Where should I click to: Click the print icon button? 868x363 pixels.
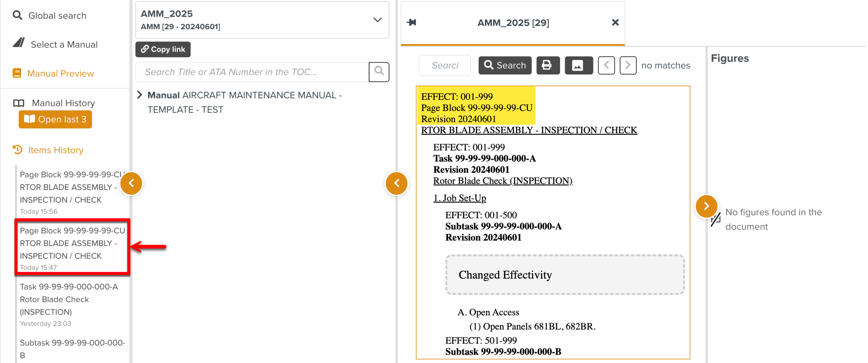coord(547,65)
